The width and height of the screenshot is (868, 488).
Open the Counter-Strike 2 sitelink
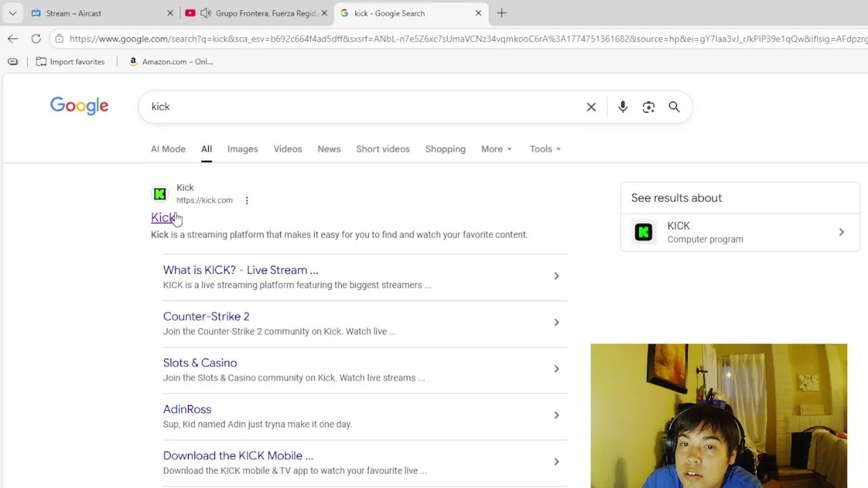pos(206,317)
